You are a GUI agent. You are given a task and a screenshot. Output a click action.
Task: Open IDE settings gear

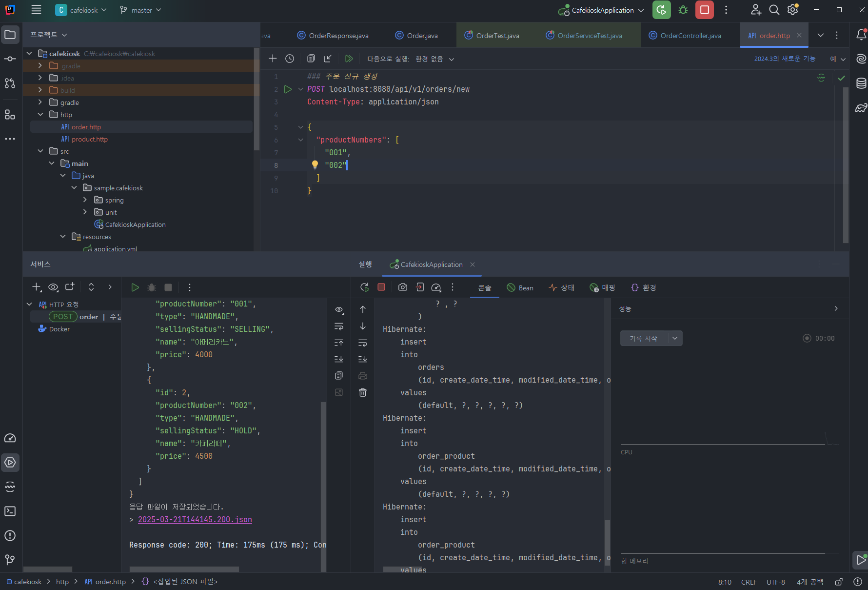tap(793, 10)
